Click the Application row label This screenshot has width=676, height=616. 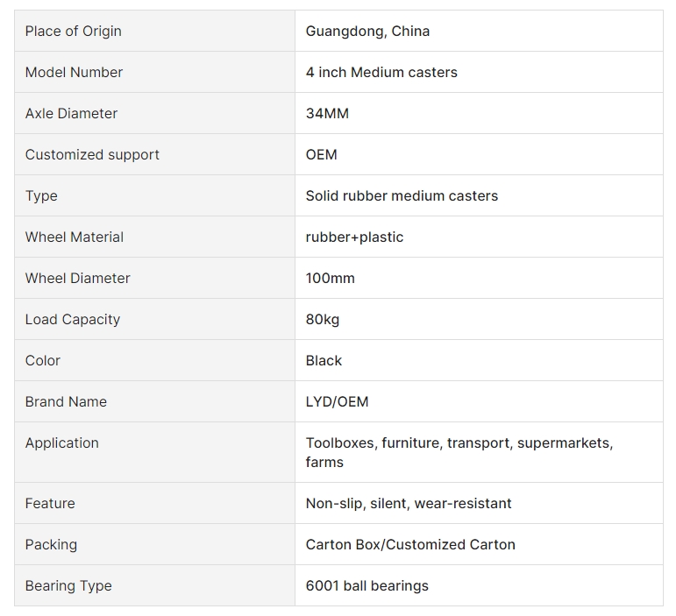61,443
